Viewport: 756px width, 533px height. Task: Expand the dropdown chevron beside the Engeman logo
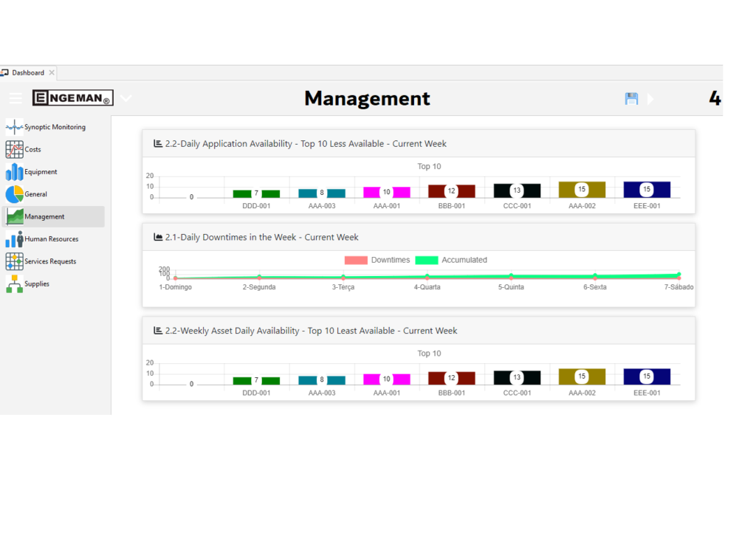tap(126, 97)
